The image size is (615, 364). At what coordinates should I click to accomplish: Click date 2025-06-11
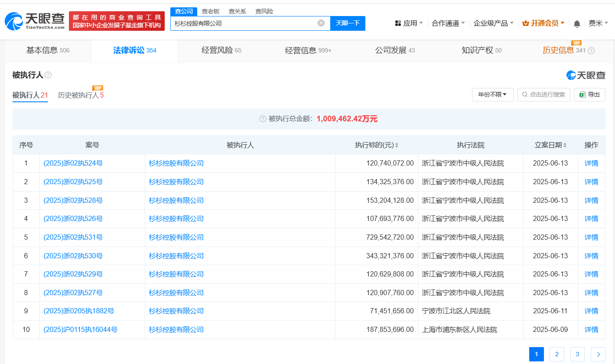point(550,311)
